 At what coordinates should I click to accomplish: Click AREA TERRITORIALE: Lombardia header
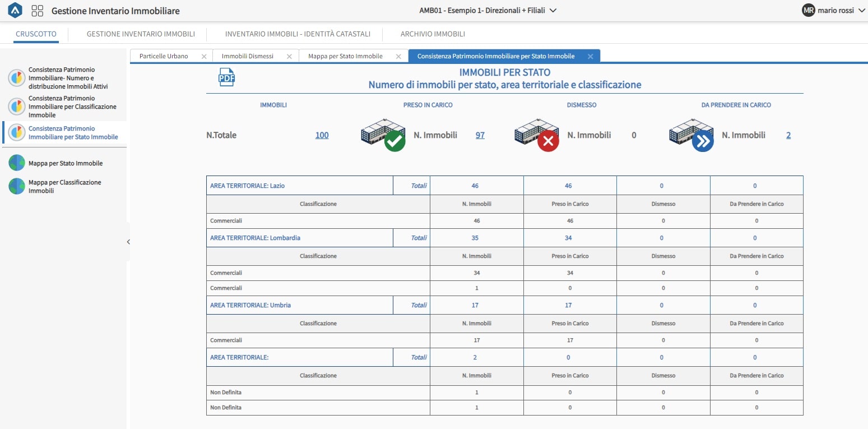click(255, 238)
